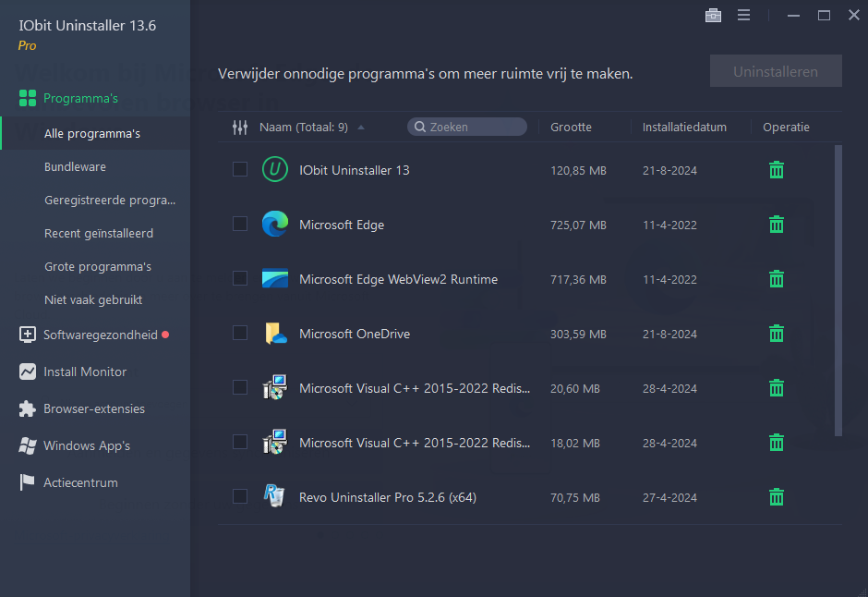Click the trash icon for Microsoft OneDrive
The width and height of the screenshot is (868, 597).
coord(776,334)
